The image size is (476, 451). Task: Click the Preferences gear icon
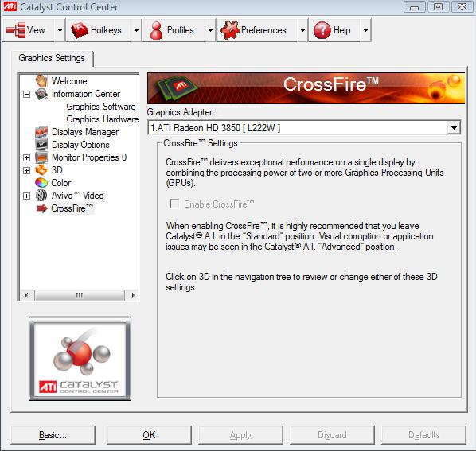(230, 30)
